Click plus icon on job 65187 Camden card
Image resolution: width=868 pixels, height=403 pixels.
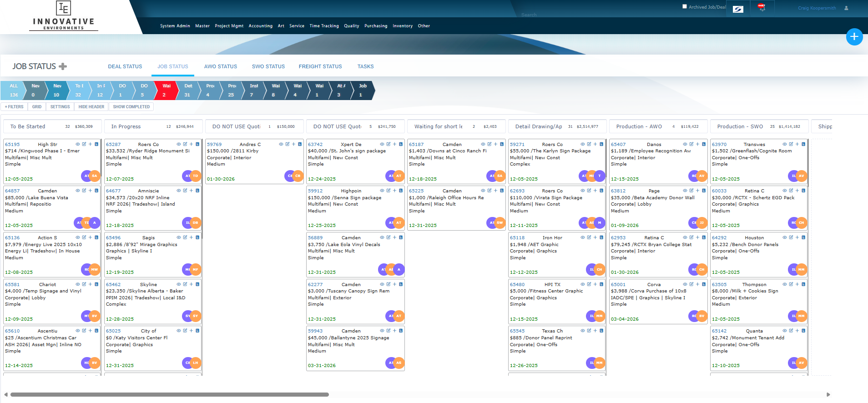coord(495,144)
